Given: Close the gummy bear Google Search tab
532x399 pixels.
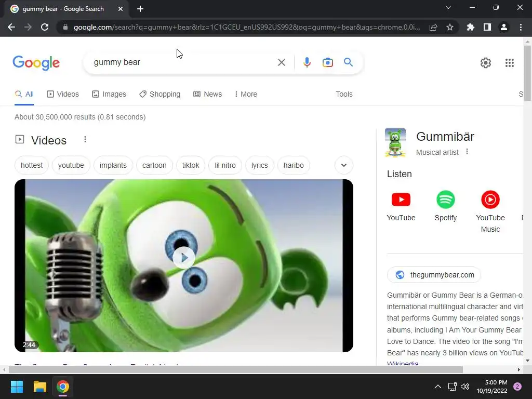Looking at the screenshot, I should [x=121, y=9].
